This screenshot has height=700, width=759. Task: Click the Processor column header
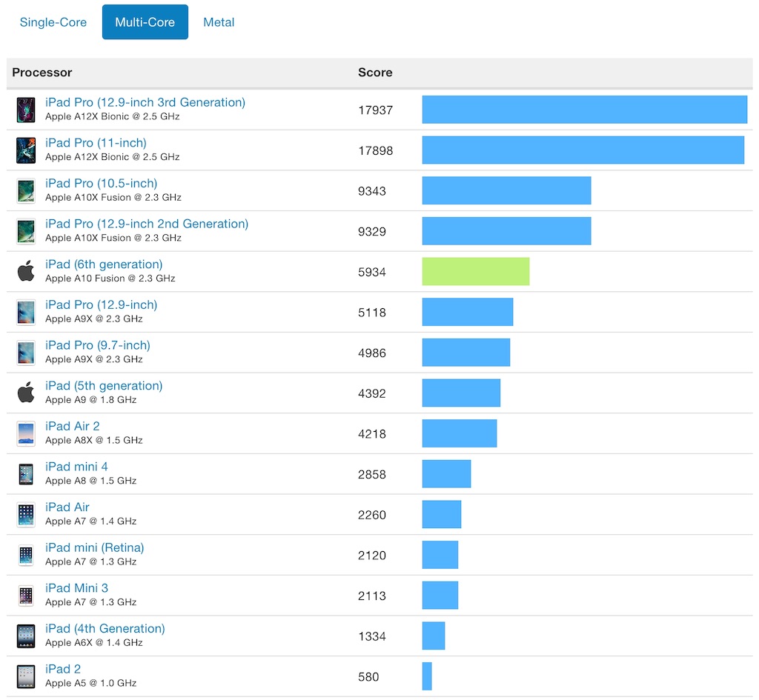coord(42,73)
